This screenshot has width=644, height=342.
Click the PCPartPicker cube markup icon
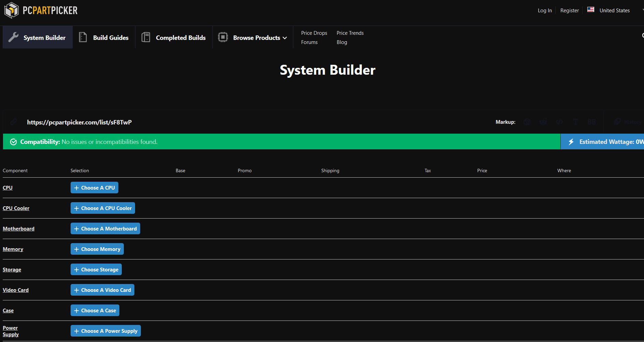click(x=527, y=122)
